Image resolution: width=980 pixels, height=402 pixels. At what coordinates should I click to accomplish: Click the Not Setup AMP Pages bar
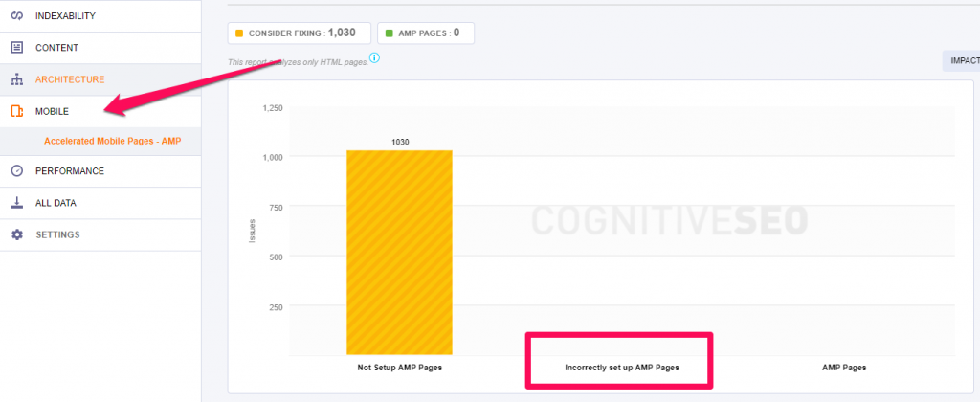pyautogui.click(x=400, y=253)
